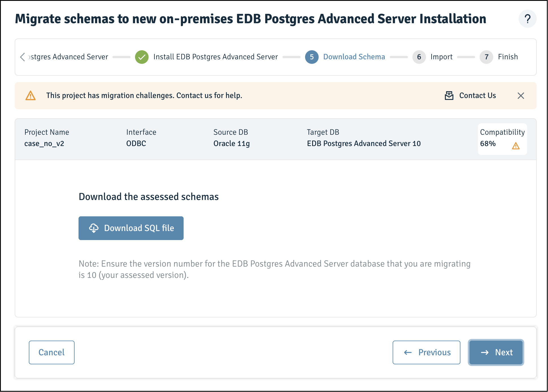548x392 pixels.
Task: Cancel the migration wizard
Action: [x=52, y=352]
